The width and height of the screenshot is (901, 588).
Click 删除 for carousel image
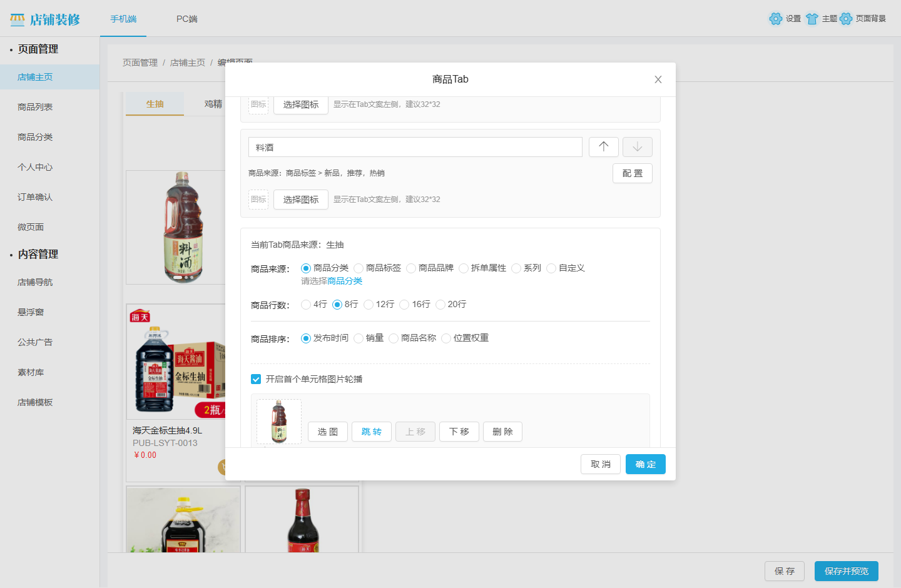(503, 432)
